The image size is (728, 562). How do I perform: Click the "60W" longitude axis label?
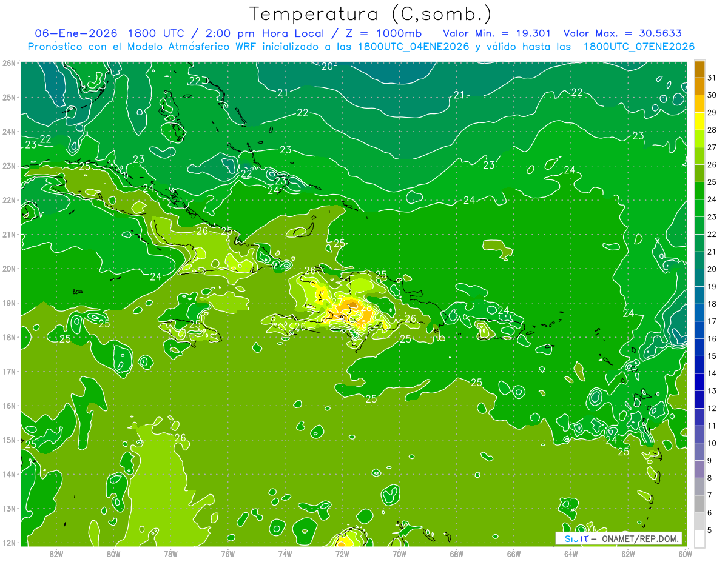[x=685, y=554]
